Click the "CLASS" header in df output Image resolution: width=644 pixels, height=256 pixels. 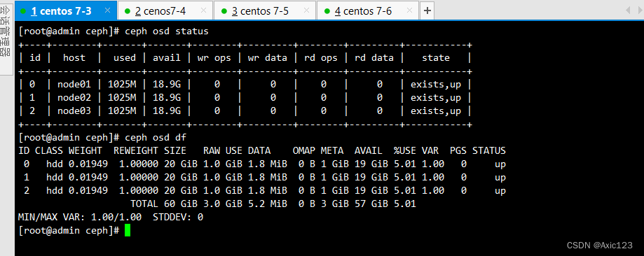tap(49, 150)
